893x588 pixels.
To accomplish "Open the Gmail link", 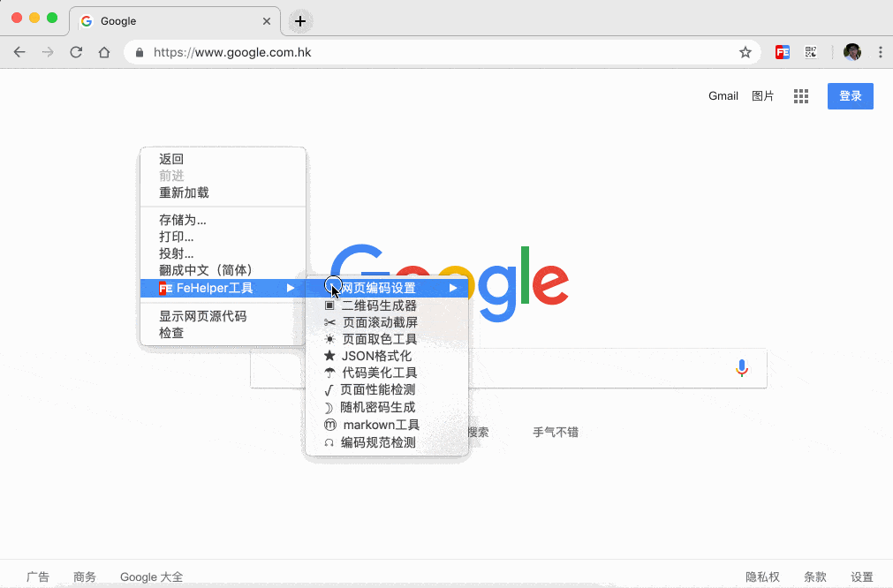I will 723,96.
